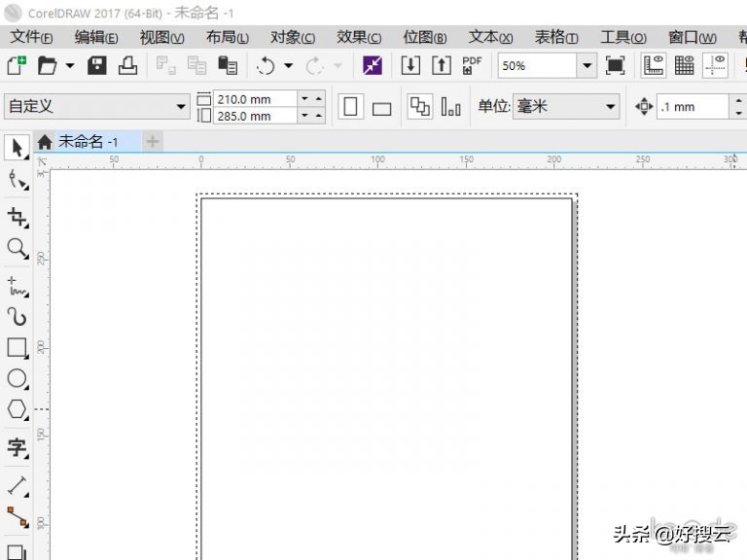Select the Pick tool arrow
The image size is (747, 560).
17,149
